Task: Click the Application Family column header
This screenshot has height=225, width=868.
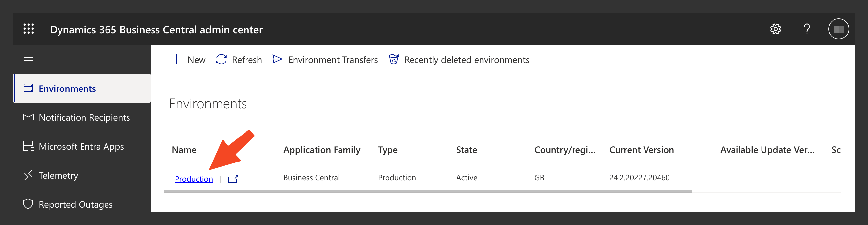Action: pos(322,150)
